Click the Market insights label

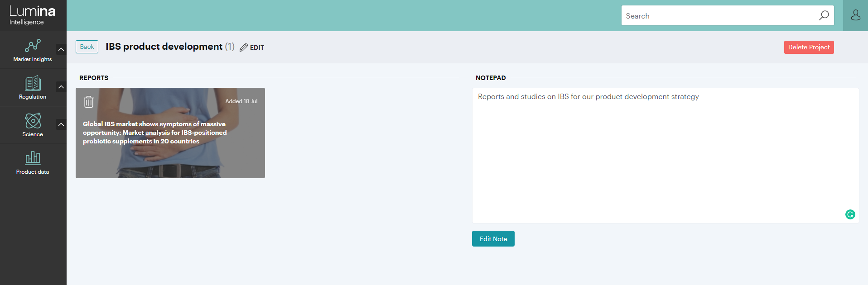coord(33,59)
